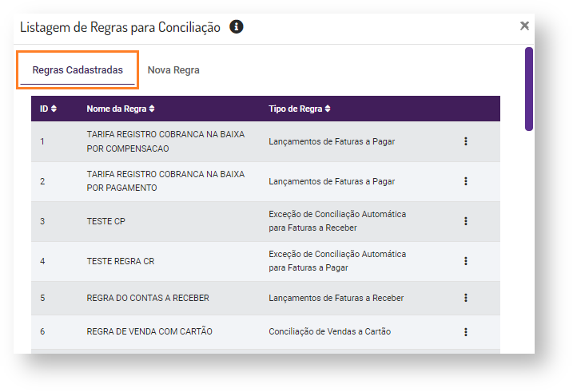Click the vertical scrollbar thumb

pyautogui.click(x=529, y=88)
